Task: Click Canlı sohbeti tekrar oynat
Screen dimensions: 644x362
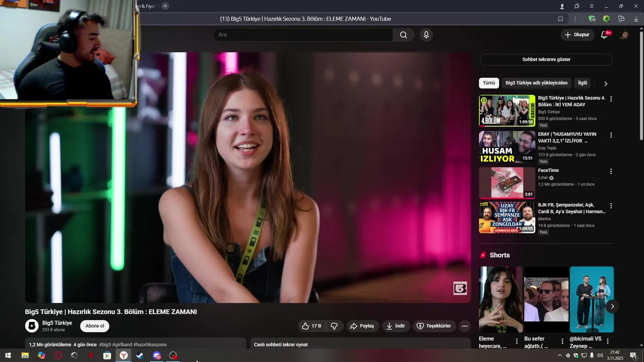Action: [x=281, y=344]
